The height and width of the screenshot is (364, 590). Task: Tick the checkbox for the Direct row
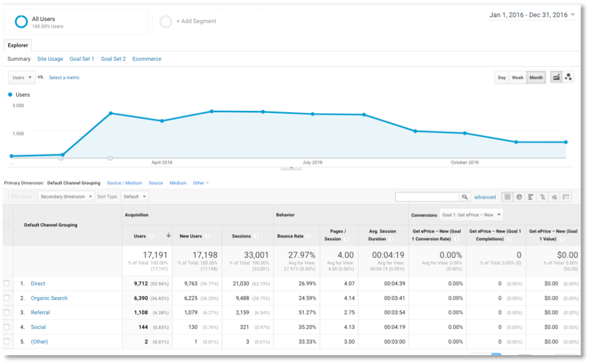(x=6, y=283)
